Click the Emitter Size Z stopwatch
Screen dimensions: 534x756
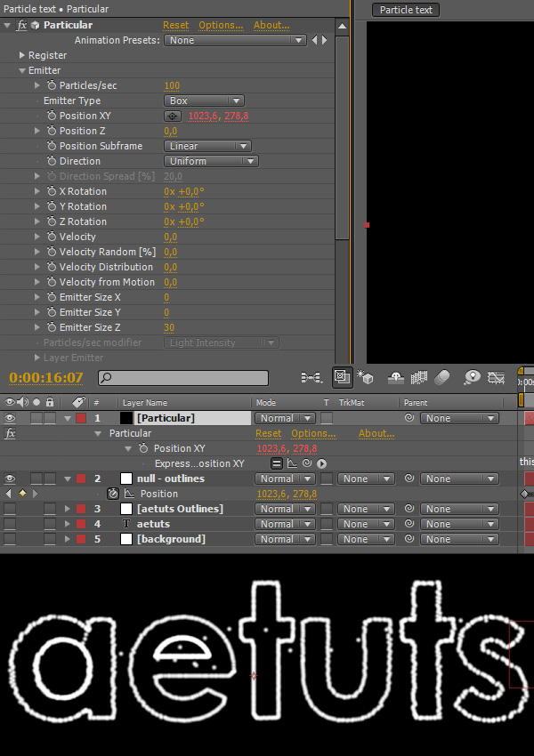click(x=52, y=327)
